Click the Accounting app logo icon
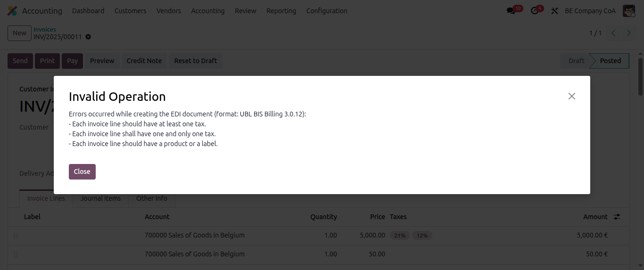Screen dimensions: 644x270 pyautogui.click(x=12, y=11)
